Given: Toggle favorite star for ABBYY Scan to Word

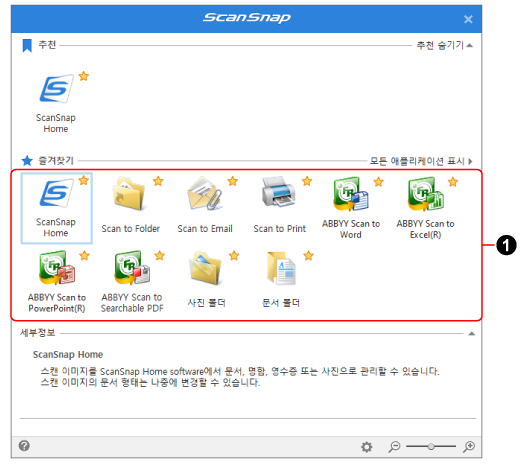Looking at the screenshot, I should point(378,182).
